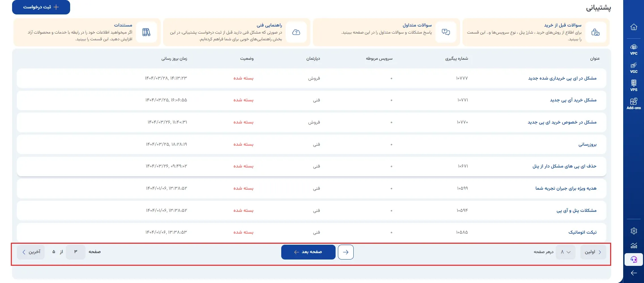Screen dimensions: 644x283
Task: Open the VPC section in sidebar
Action: (x=634, y=49)
